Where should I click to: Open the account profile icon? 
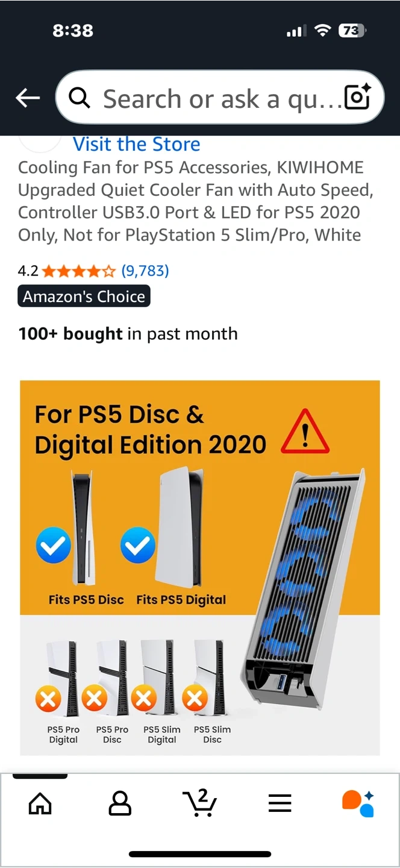point(120,804)
